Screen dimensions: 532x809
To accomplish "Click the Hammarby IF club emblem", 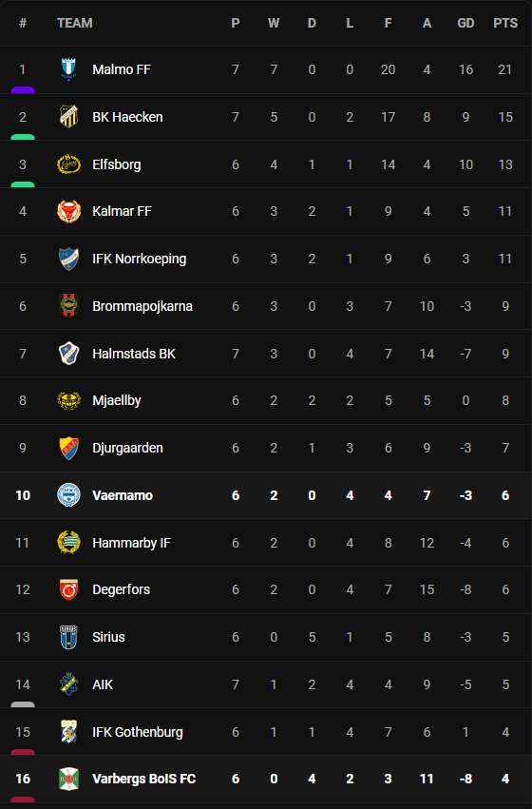I will coord(68,543).
